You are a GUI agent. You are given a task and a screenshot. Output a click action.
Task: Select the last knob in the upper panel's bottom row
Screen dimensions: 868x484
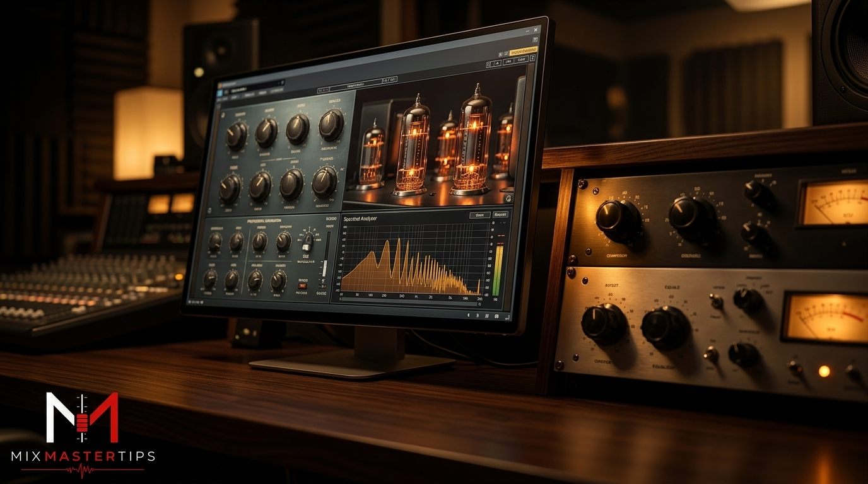coord(324,181)
